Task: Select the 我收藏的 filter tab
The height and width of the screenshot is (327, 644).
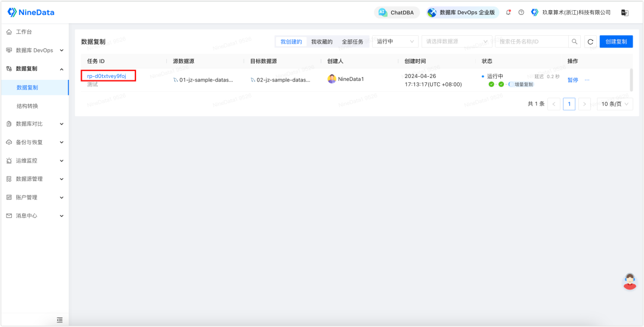Action: tap(321, 42)
